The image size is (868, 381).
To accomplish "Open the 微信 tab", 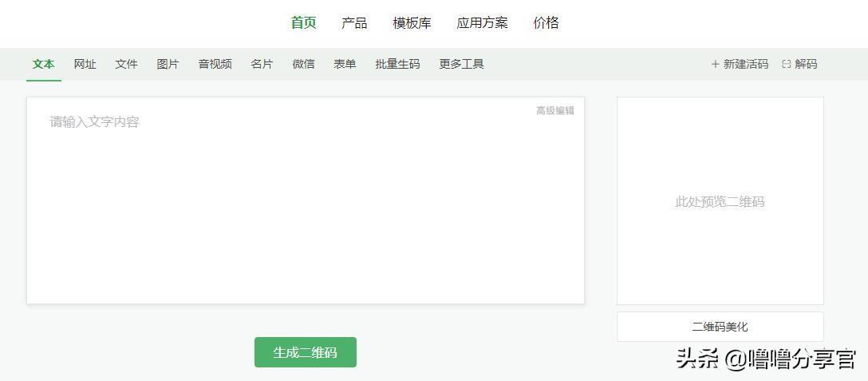I will click(x=303, y=64).
